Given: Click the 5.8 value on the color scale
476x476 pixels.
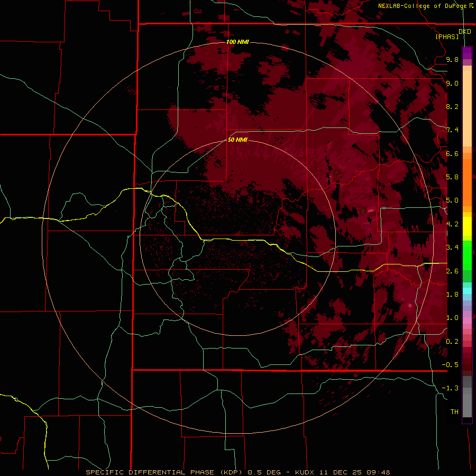Looking at the screenshot, I should [x=452, y=177].
